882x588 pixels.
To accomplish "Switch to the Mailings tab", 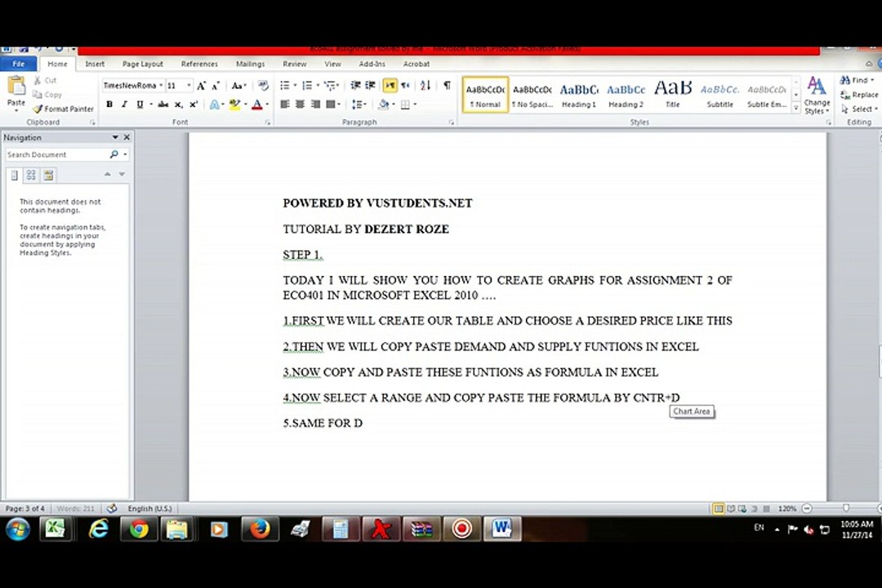I will pos(251,65).
